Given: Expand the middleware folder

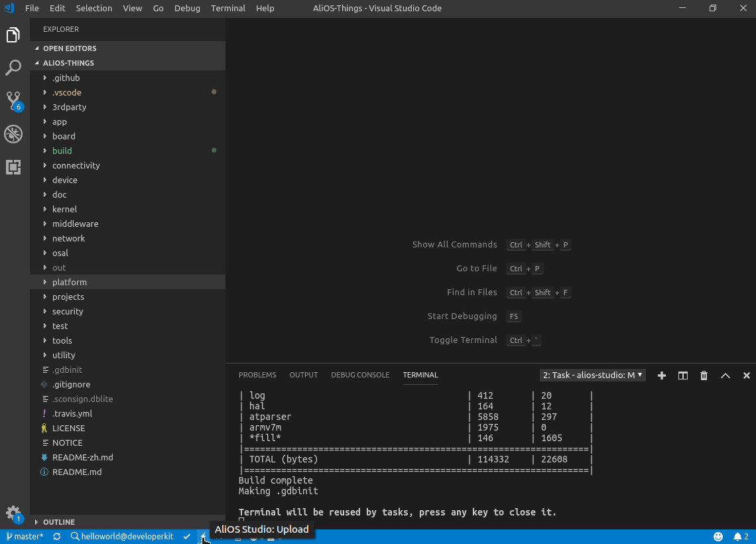Looking at the screenshot, I should tap(128, 224).
